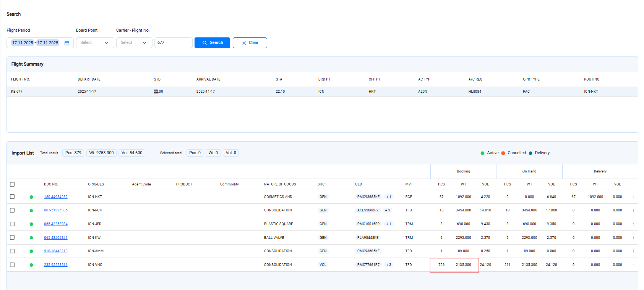Sort by the DOC NO. column header
This screenshot has width=644, height=290.
coord(51,184)
